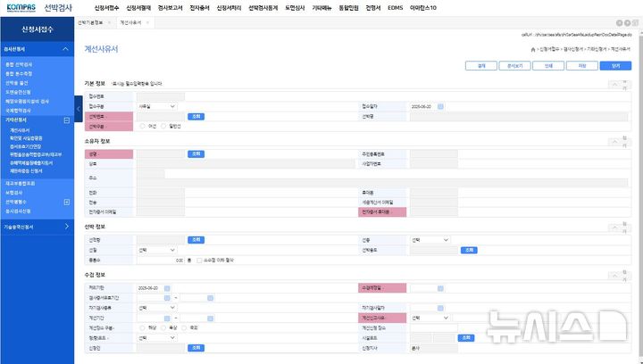Click the 저장 button
Image resolution: width=643 pixels, height=364 pixels.
tap(583, 65)
